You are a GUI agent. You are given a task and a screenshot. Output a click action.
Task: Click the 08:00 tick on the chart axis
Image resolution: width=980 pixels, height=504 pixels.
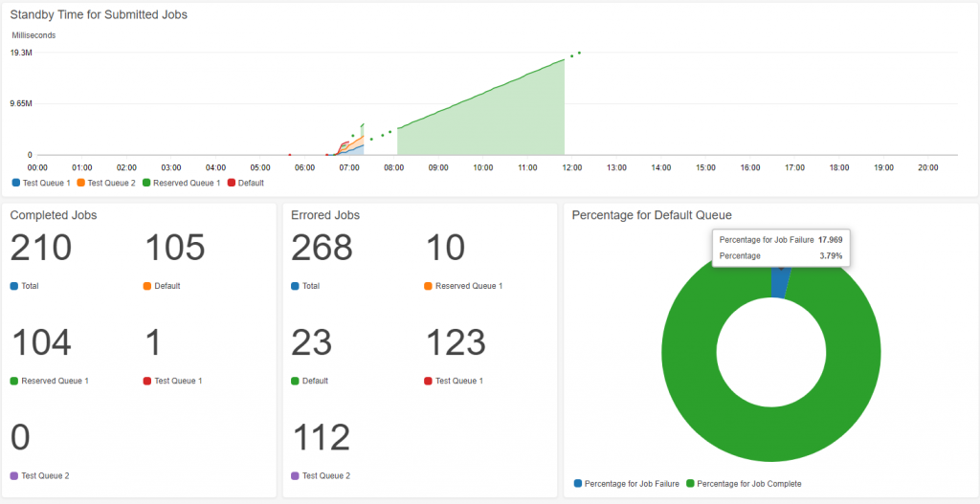[x=393, y=167]
